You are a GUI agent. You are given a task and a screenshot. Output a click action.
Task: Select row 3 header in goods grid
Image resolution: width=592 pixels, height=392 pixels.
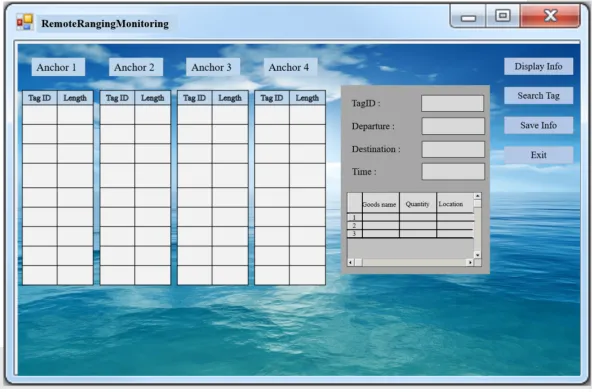355,234
